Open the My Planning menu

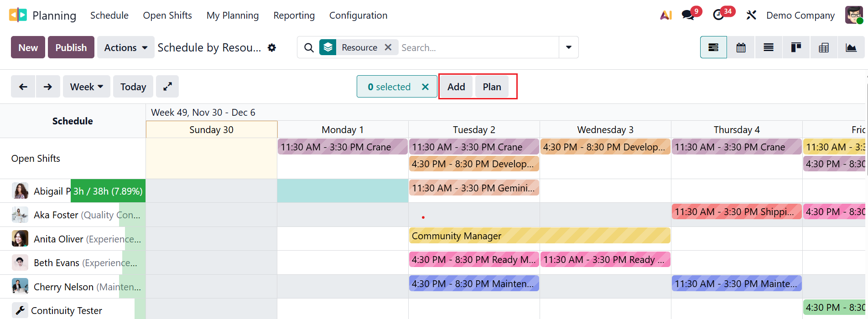tap(233, 15)
